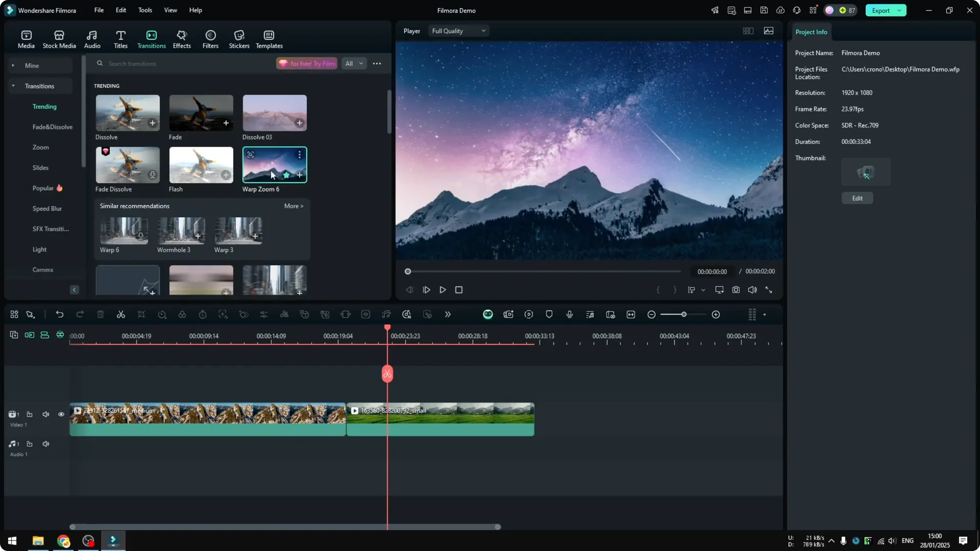Select the Fade&Dissolve category
The image size is (980, 551).
pos(53,127)
